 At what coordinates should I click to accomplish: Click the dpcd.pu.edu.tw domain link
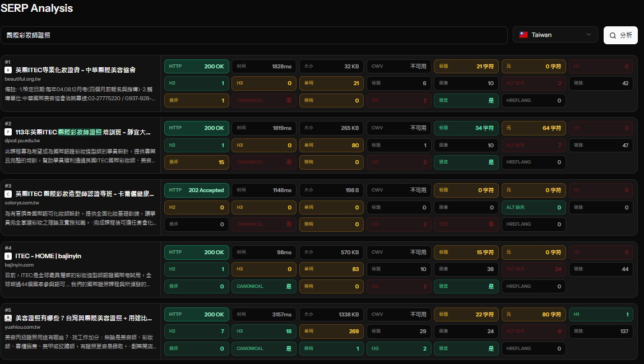(22, 141)
